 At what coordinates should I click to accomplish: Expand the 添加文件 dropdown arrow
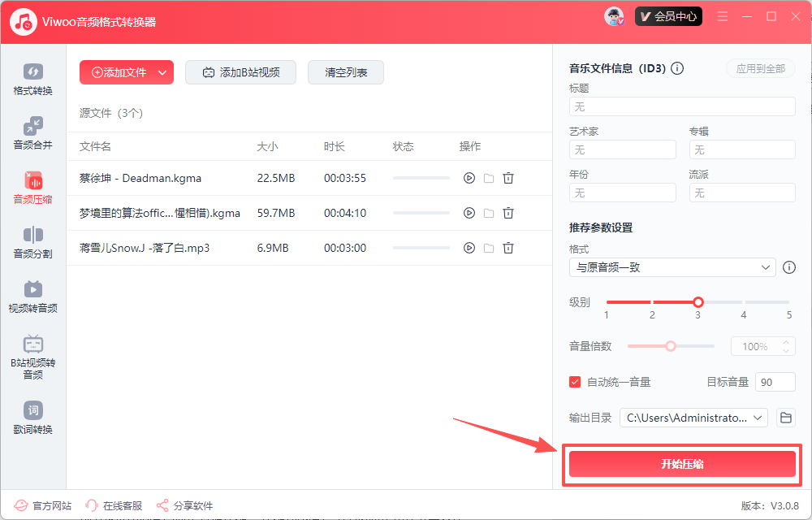click(x=162, y=72)
